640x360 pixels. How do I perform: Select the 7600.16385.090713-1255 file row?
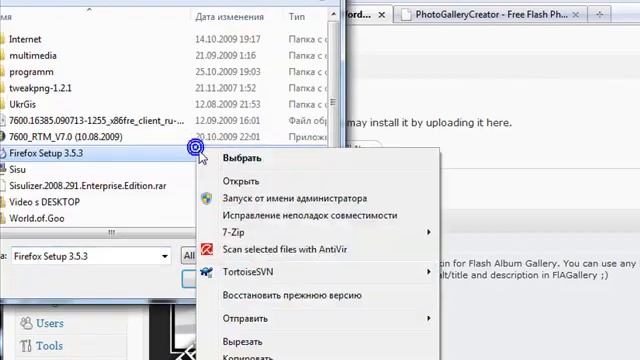pyautogui.click(x=163, y=121)
